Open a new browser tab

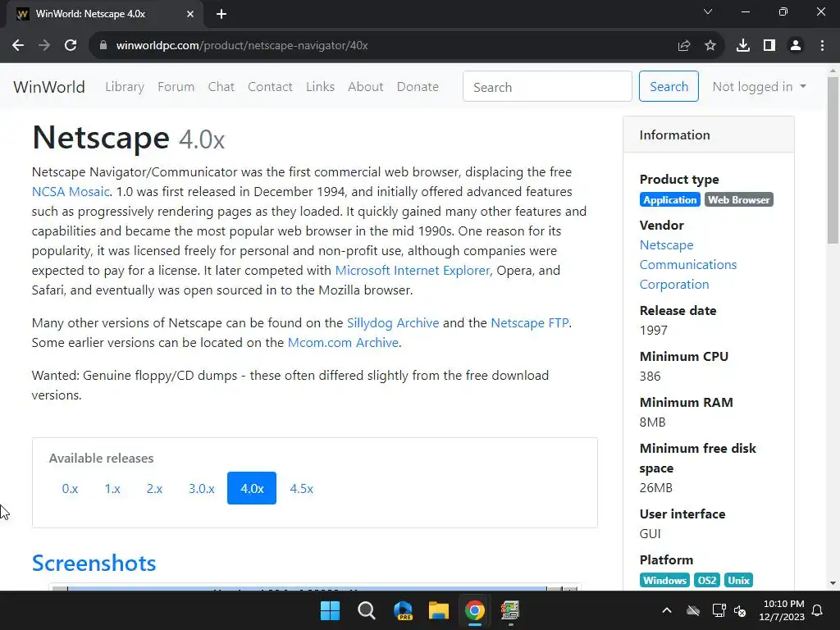pyautogui.click(x=221, y=14)
